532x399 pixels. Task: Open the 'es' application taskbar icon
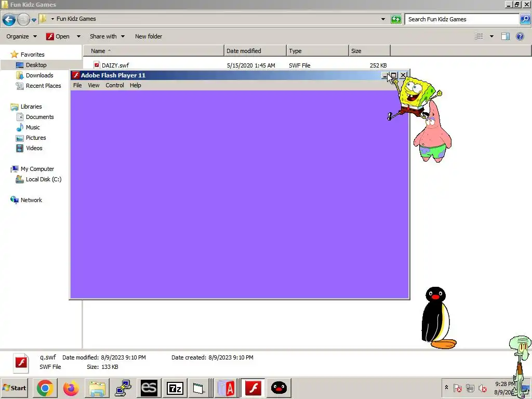[149, 388]
